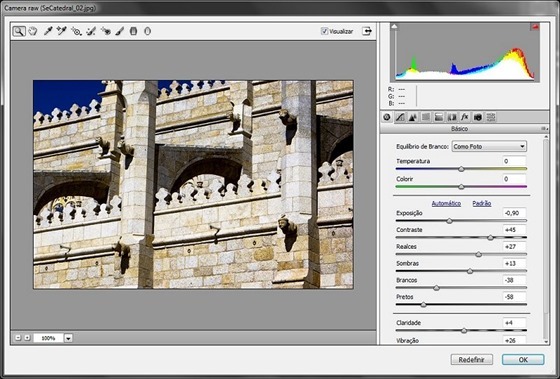
Task: Click the Realces value field showing +27
Action: point(514,246)
